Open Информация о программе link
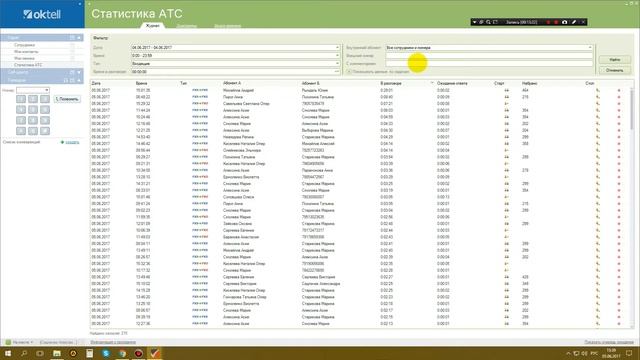This screenshot has width=640, height=360. pyautogui.click(x=113, y=342)
